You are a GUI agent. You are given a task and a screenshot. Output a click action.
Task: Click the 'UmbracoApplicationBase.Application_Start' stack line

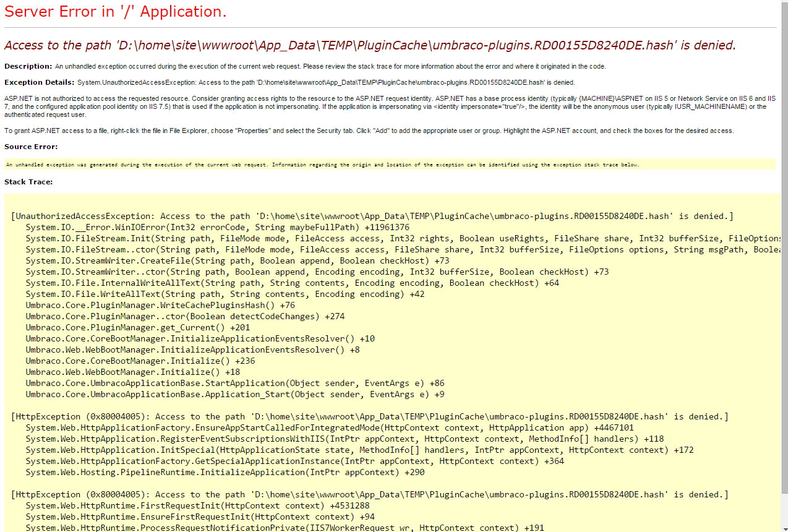(x=235, y=394)
